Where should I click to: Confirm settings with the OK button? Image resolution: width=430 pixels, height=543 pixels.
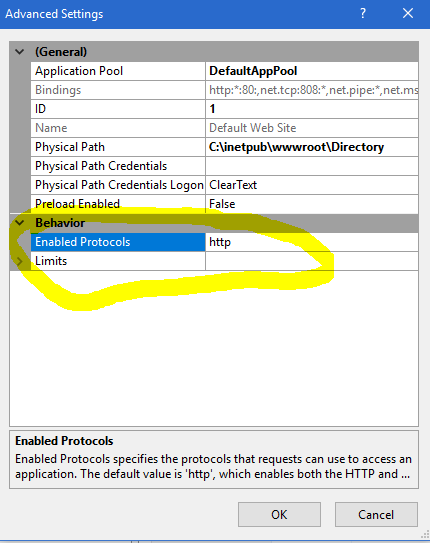[279, 514]
